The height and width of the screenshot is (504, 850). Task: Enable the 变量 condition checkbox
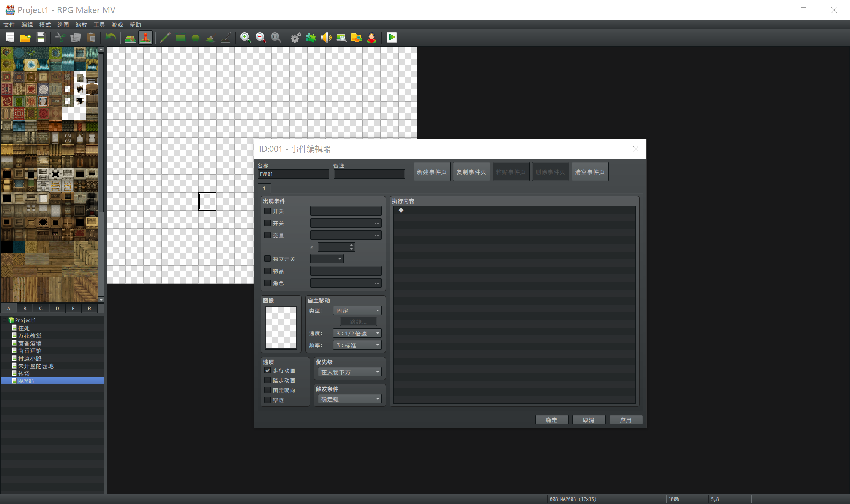268,235
